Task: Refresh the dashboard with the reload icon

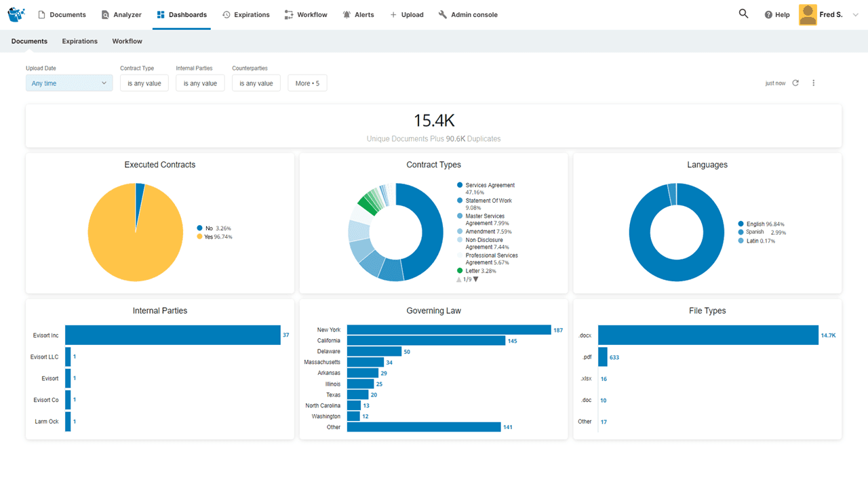Action: point(794,82)
